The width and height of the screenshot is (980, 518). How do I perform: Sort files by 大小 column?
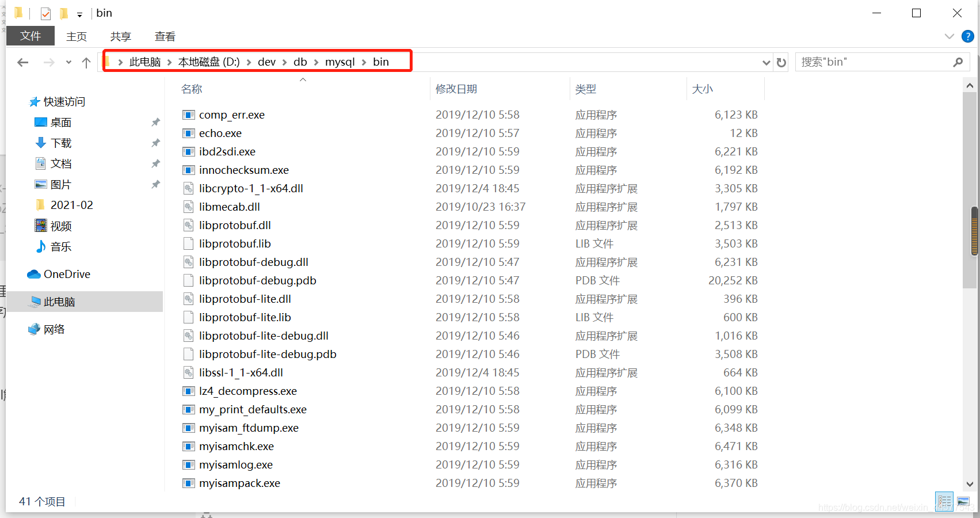pos(702,89)
